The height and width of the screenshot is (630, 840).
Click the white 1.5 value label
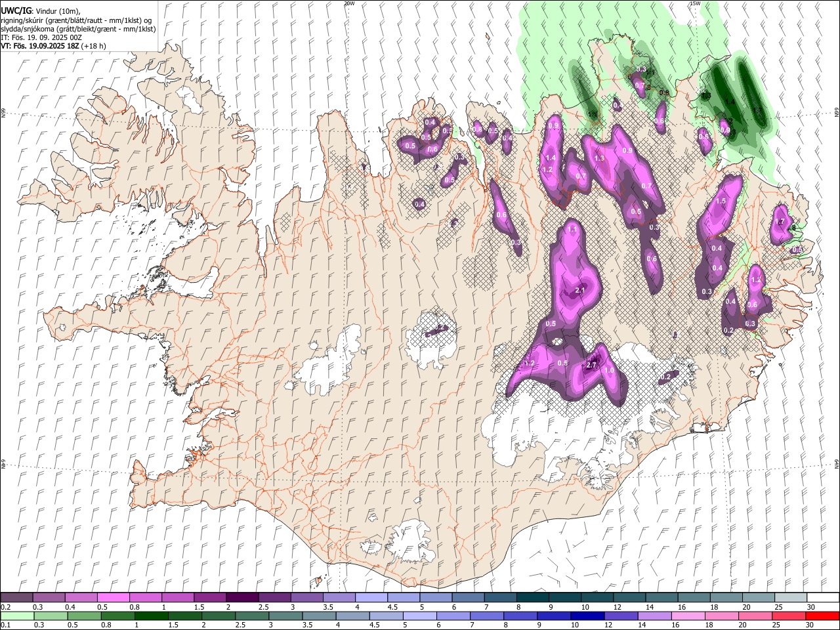(x=721, y=201)
